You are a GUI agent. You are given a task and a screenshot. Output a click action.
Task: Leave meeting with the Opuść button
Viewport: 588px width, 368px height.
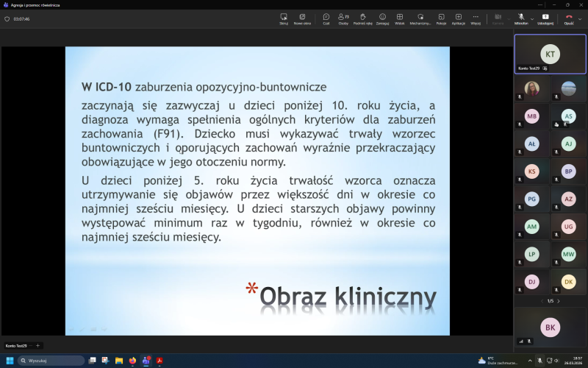[x=568, y=18]
